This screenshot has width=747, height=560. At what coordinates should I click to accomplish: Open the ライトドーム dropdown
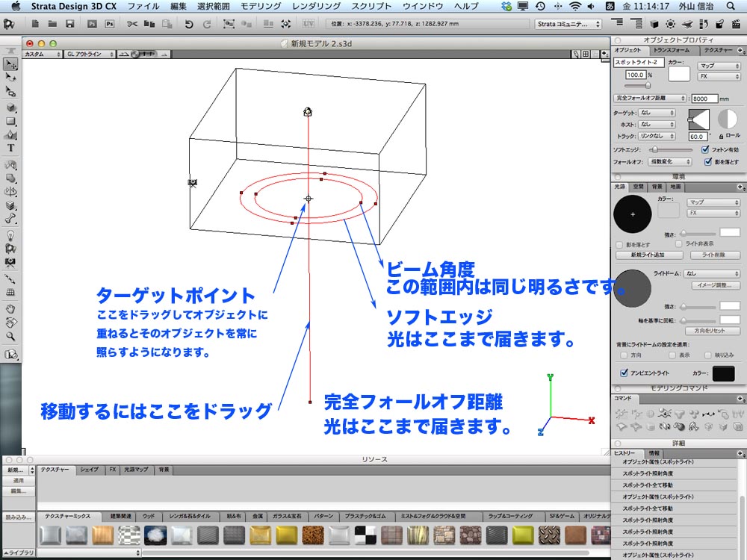[713, 274]
